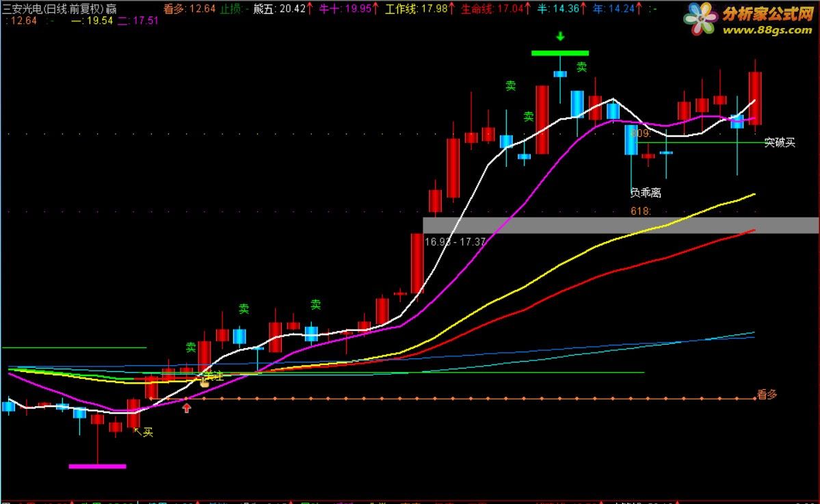Select the cyan 半: 14.36 reading
This screenshot has height=504, width=820.
point(559,9)
